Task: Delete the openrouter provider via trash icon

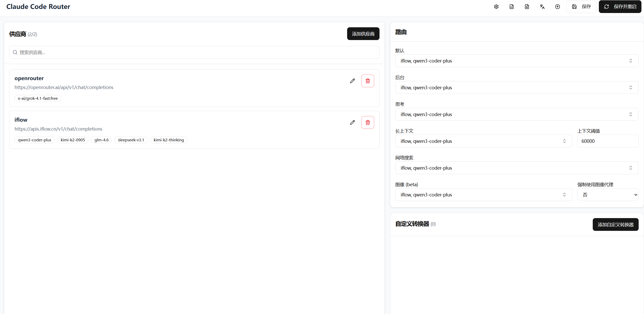Action: click(368, 81)
